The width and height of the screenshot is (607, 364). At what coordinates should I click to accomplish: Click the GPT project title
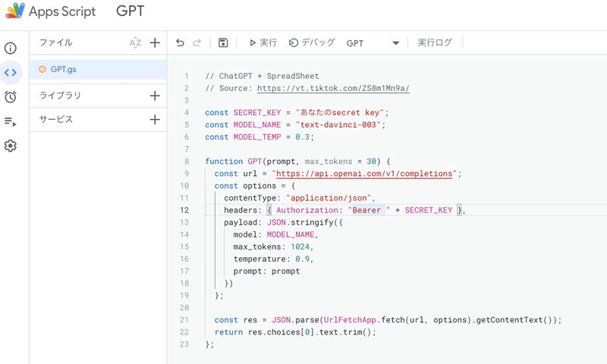click(130, 11)
